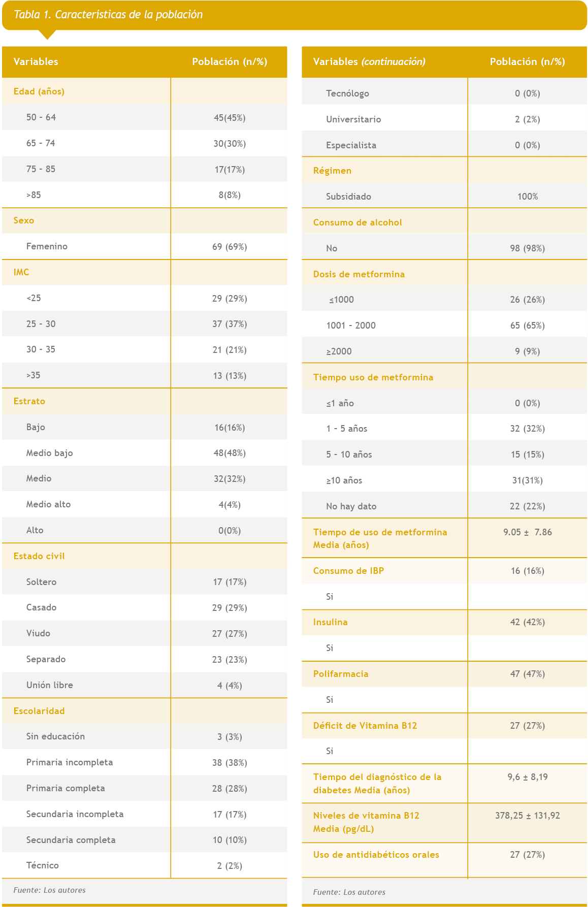588x907 pixels.
Task: Click the 'IMC' section heading
Action: click(21, 273)
